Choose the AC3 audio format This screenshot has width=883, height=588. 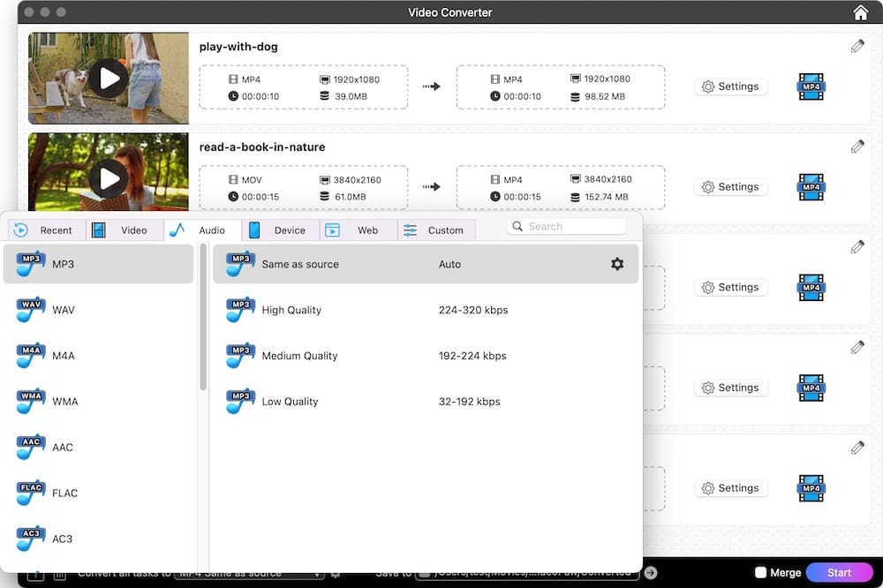[x=62, y=539]
